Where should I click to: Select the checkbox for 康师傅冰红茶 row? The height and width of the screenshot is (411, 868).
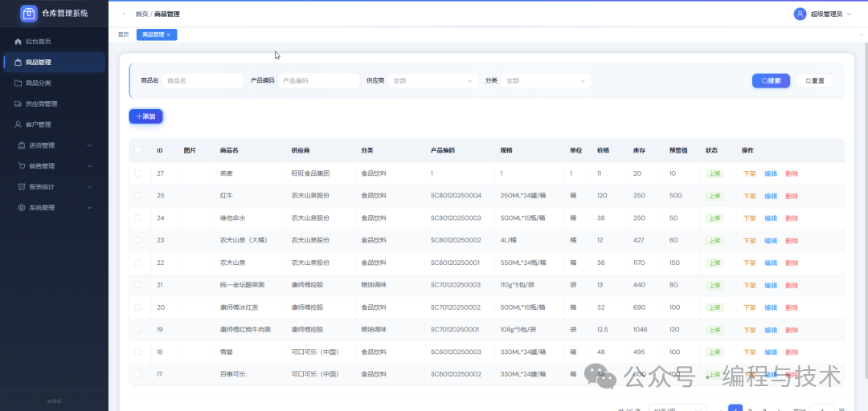click(137, 307)
